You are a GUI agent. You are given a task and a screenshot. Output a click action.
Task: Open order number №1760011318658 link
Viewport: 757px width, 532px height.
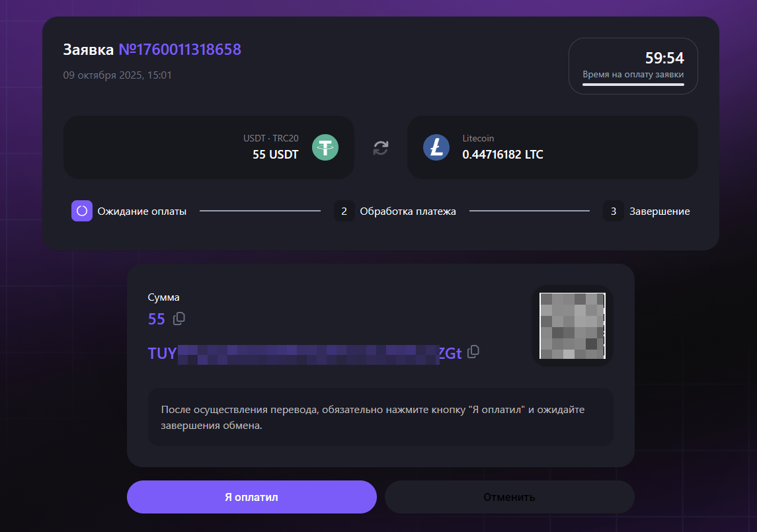pos(179,50)
